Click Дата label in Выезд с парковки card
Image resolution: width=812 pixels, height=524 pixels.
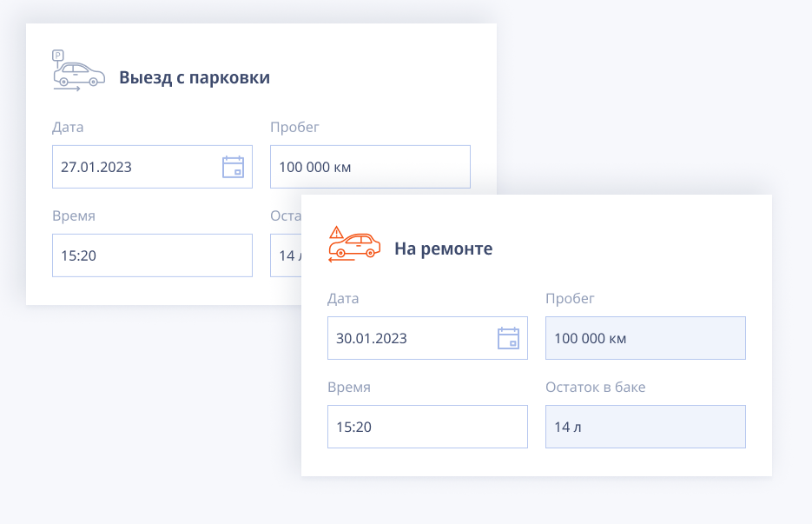coord(68,127)
